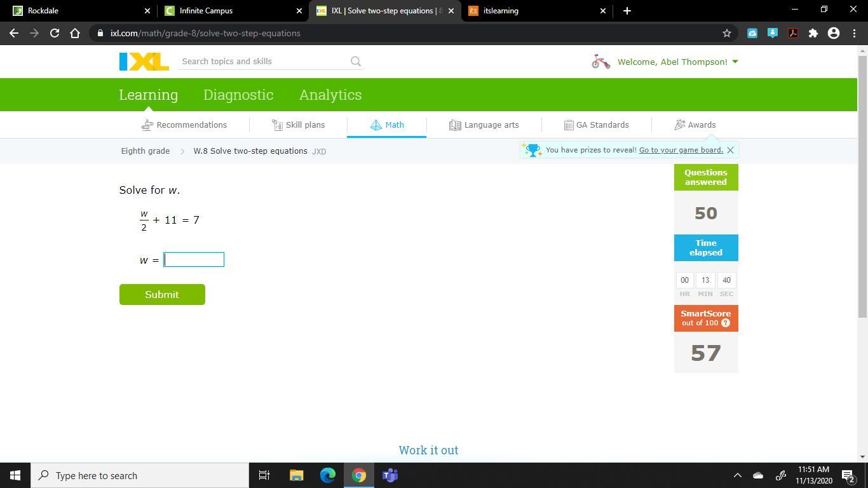Image resolution: width=868 pixels, height=488 pixels.
Task: Open the Chrome extensions puzzle icon
Action: tap(813, 33)
